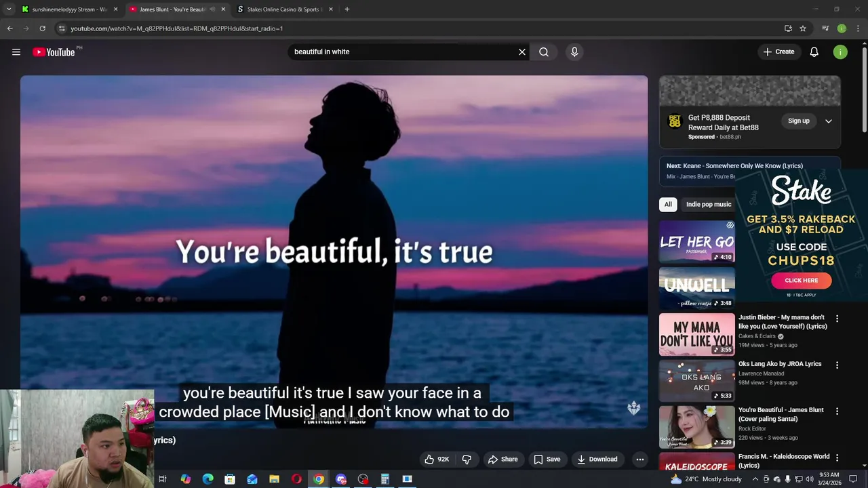Open Justin Bieber Love Yourself lyrics title
The image size is (868, 488).
[783, 321]
